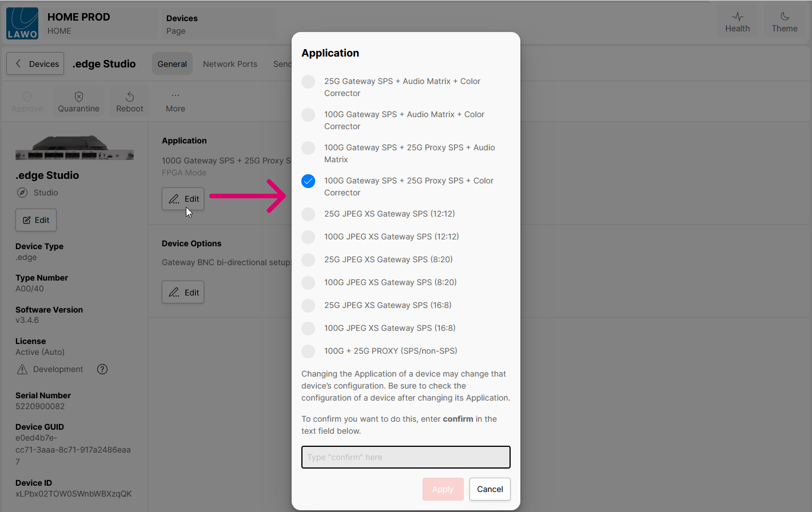This screenshot has height=512, width=812.
Task: Open the Network Ports tab
Action: [x=230, y=64]
